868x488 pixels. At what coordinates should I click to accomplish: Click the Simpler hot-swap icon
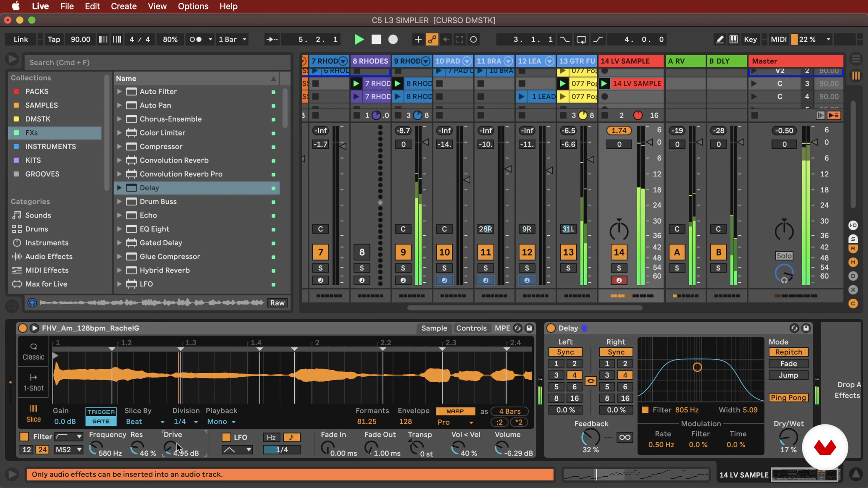pos(518,328)
